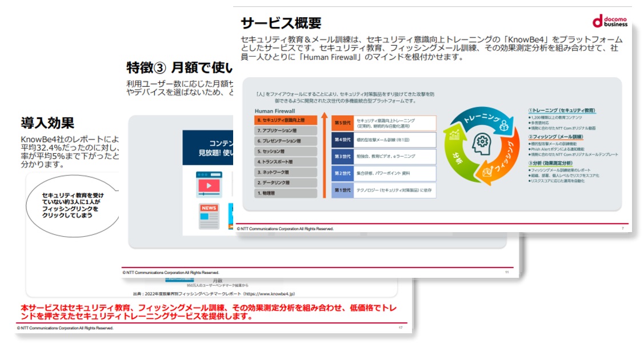Click the Human Firewall heading
The height and width of the screenshot is (347, 644).
[x=275, y=111]
